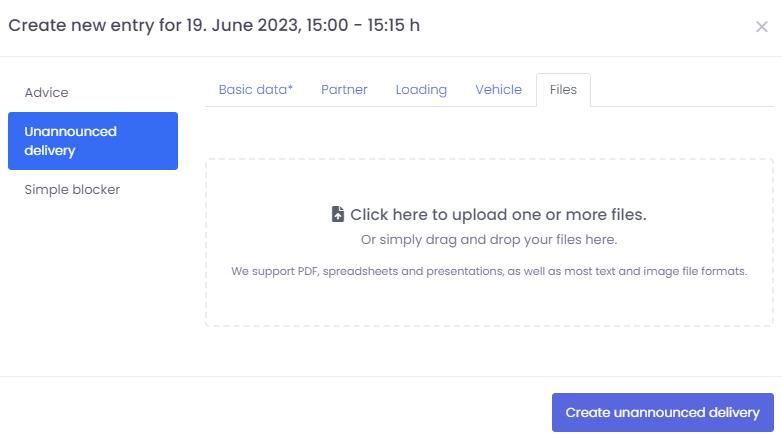Go to the Loading tab
The height and width of the screenshot is (437, 782).
tap(421, 90)
